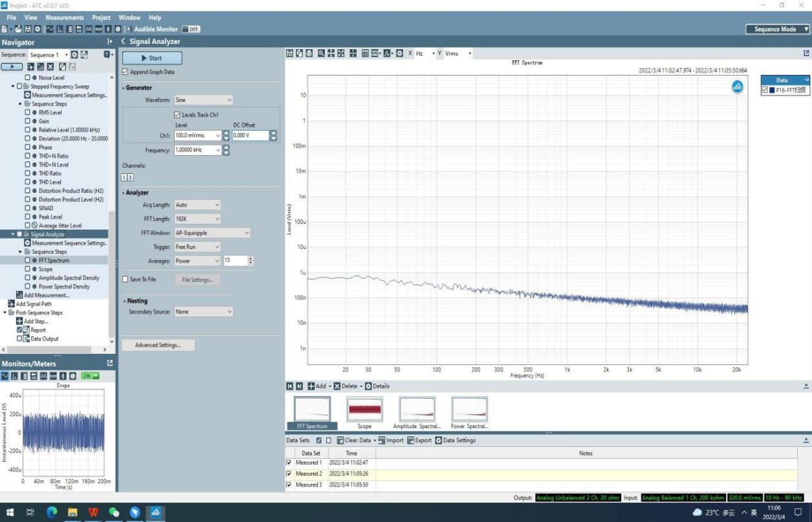Open the Waveform dropdown

pos(204,100)
